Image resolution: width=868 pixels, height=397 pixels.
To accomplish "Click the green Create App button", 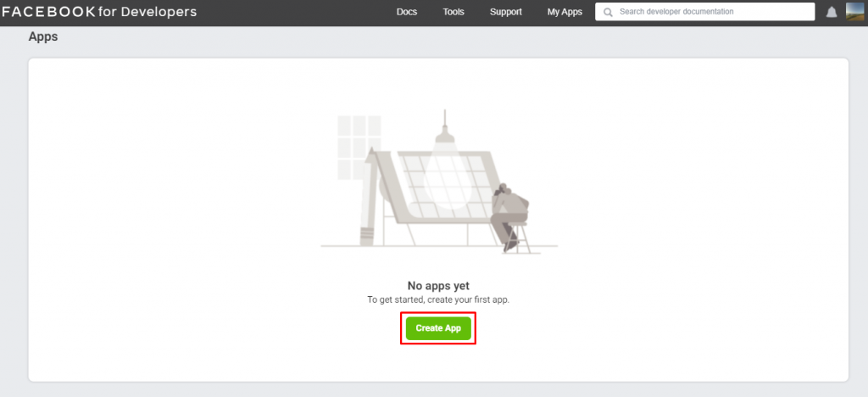I will click(438, 327).
